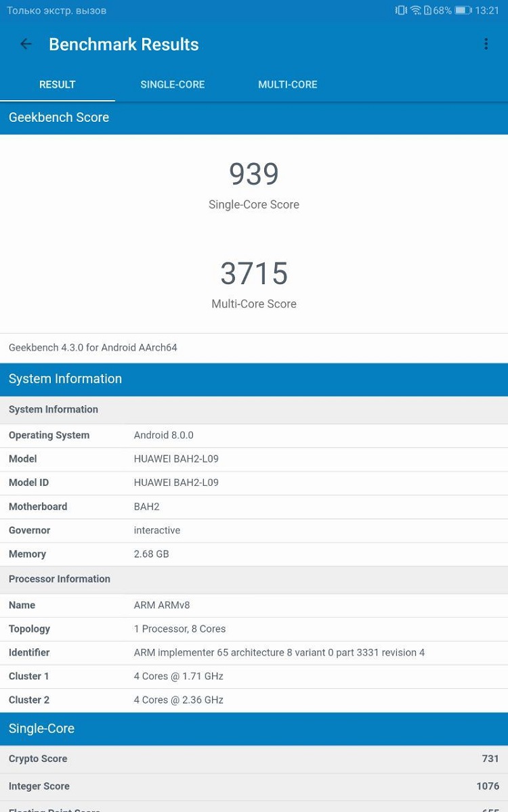Switch to the MULTI-CORE tab
The height and width of the screenshot is (812, 508).
[288, 85]
